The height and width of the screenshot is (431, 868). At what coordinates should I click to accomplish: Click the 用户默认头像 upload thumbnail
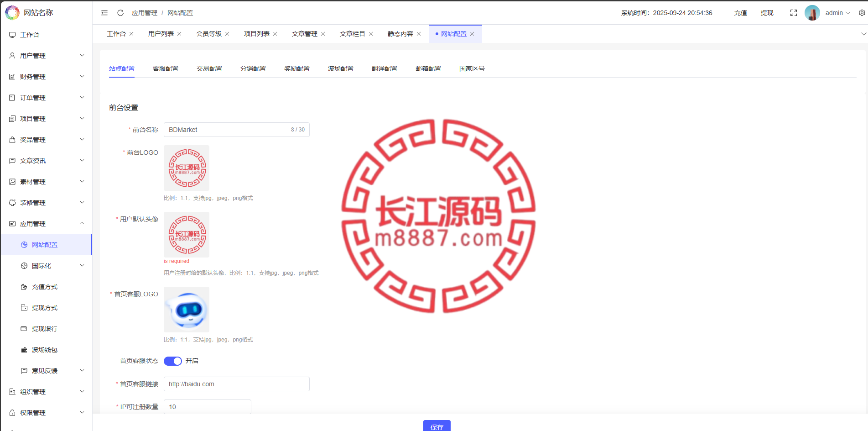point(187,235)
